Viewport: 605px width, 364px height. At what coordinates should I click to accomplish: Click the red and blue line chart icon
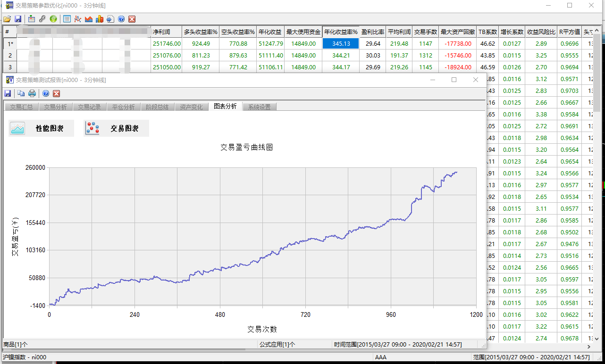tap(77, 19)
